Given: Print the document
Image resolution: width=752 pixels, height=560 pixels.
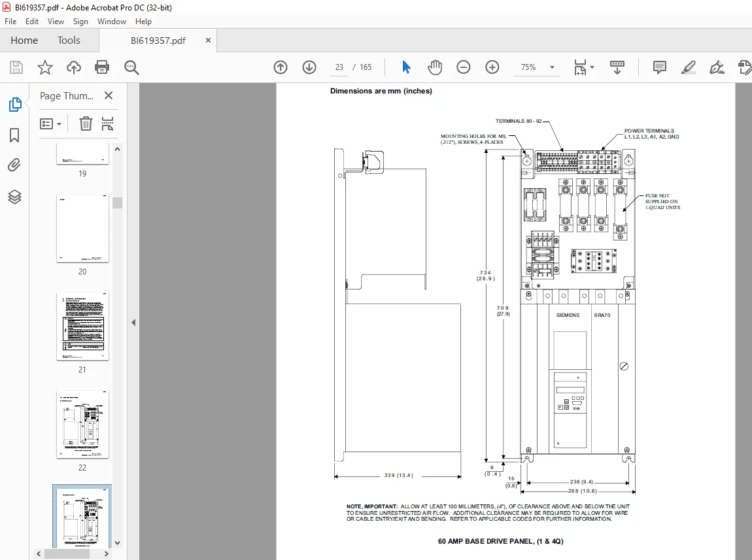Looking at the screenshot, I should pyautogui.click(x=102, y=67).
